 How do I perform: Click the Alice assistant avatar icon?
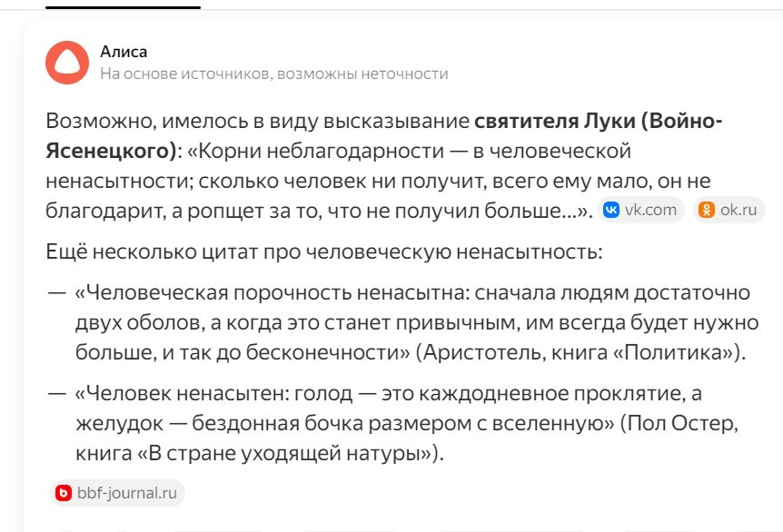pos(66,63)
